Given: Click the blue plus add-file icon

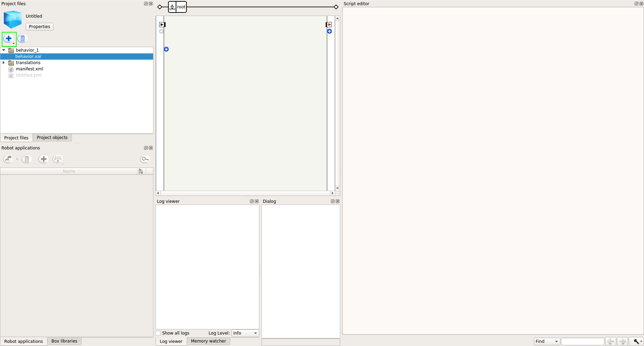Looking at the screenshot, I should coord(9,38).
